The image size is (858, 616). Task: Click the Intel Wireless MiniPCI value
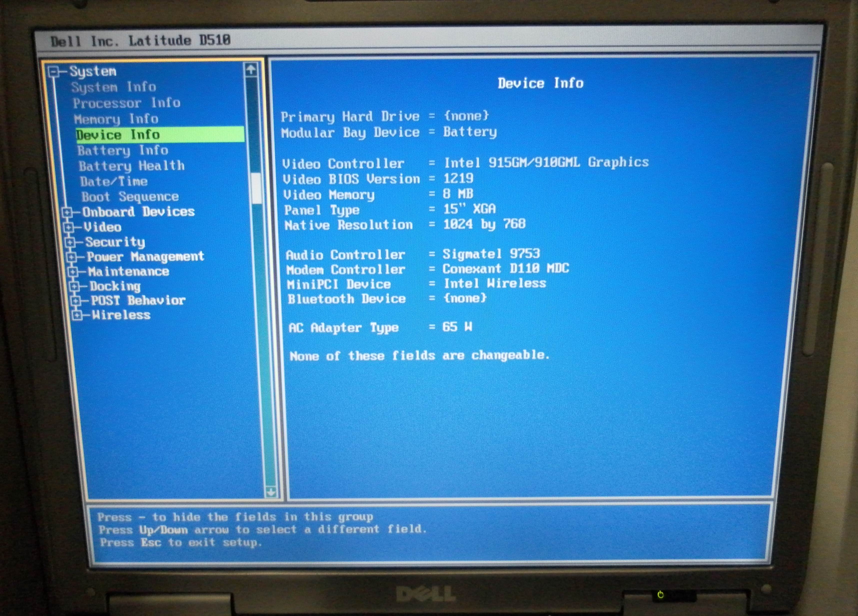pos(495,283)
